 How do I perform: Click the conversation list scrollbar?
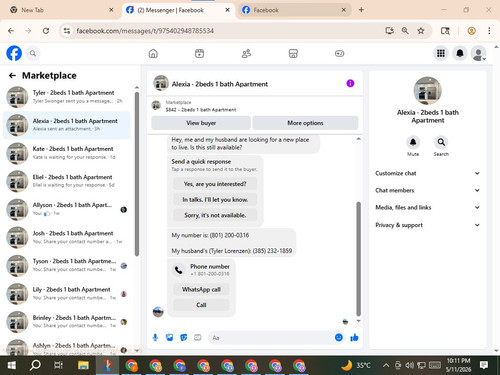coord(137,173)
